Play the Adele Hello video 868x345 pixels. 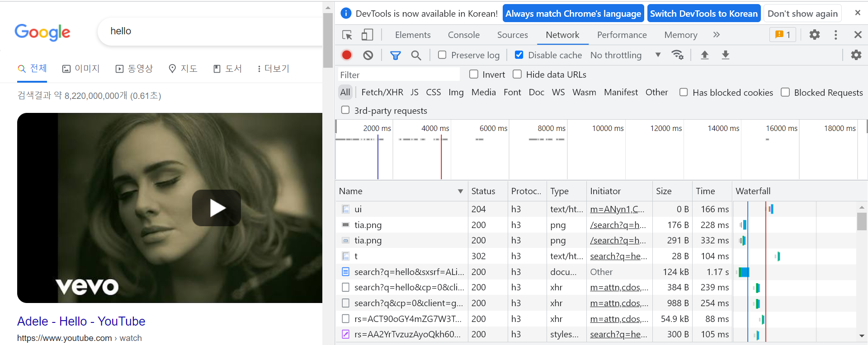(x=217, y=208)
